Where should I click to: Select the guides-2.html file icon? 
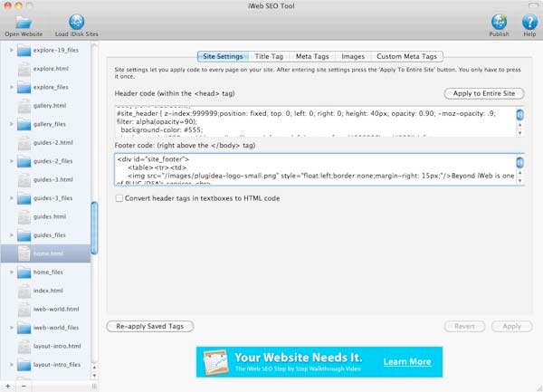(x=24, y=143)
